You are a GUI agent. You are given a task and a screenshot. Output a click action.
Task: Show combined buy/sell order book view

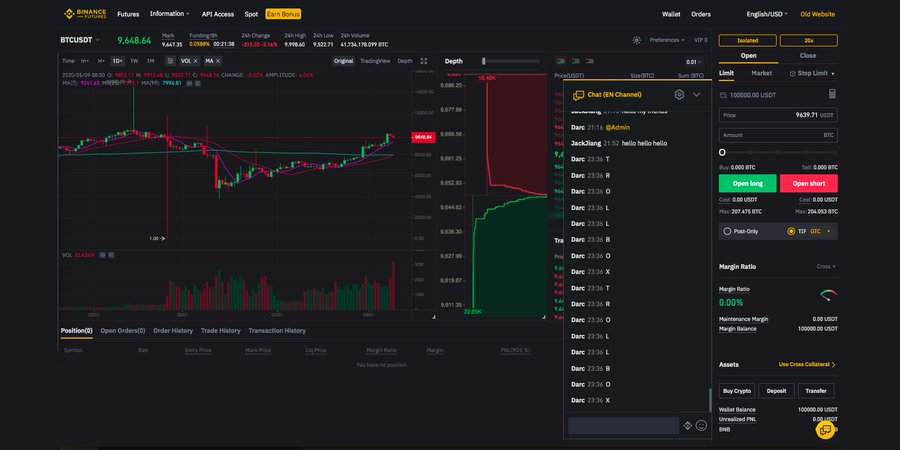561,61
